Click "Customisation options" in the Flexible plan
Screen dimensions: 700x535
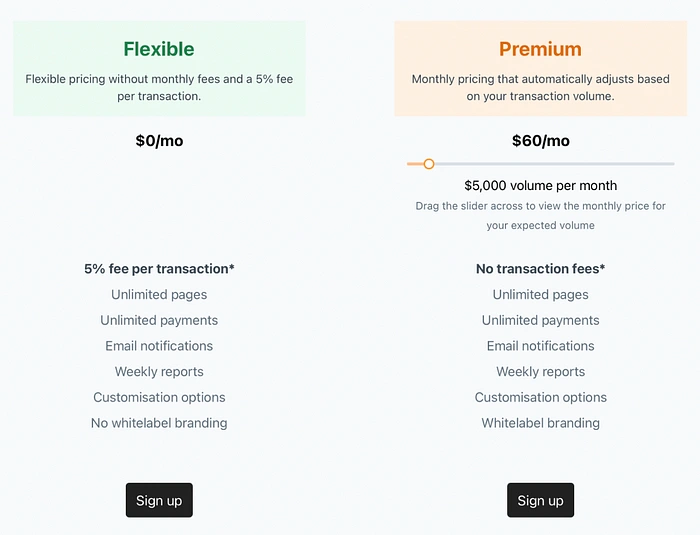point(159,397)
